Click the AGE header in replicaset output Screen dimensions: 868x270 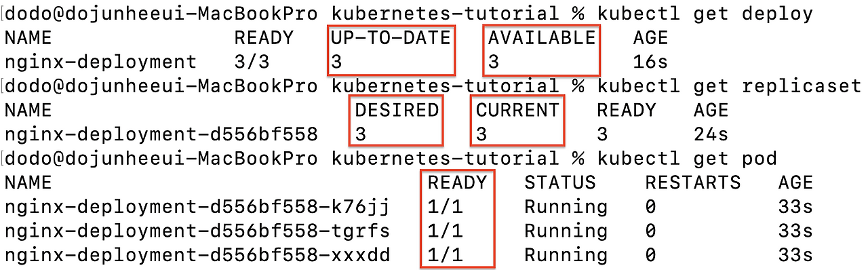pyautogui.click(x=711, y=110)
